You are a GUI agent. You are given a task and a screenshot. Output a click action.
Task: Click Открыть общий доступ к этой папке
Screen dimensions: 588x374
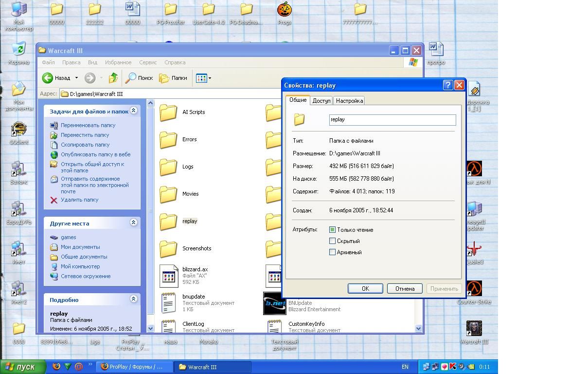pyautogui.click(x=92, y=167)
